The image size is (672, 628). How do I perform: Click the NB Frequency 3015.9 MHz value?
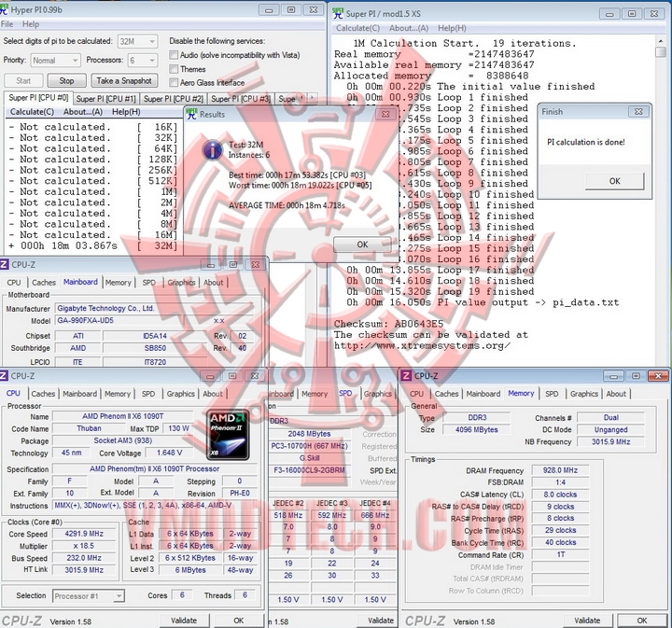pyautogui.click(x=610, y=441)
